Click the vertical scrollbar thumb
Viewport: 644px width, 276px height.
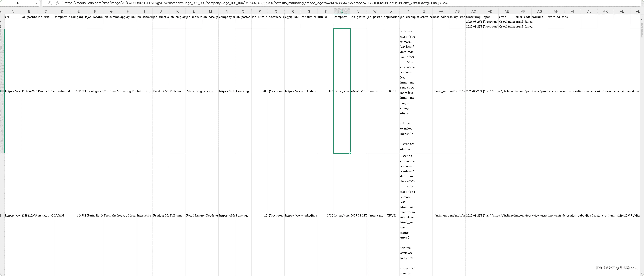tap(642, 30)
